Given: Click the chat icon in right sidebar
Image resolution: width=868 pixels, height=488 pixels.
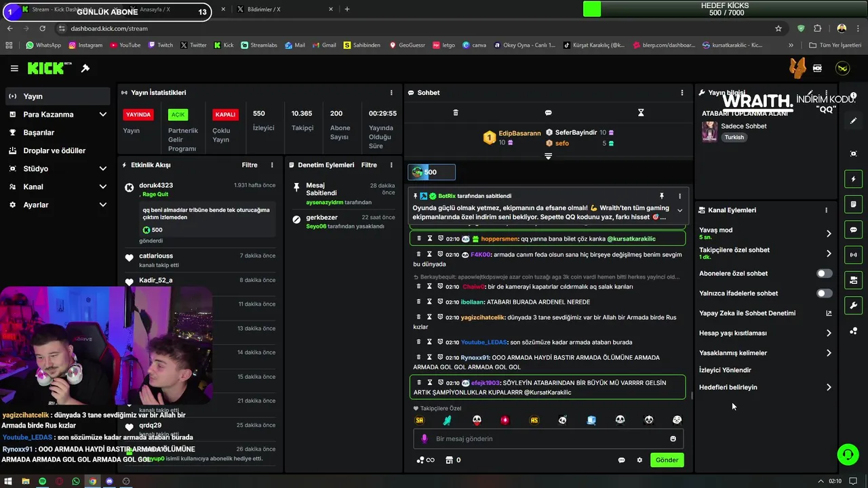Looking at the screenshot, I should 854,230.
